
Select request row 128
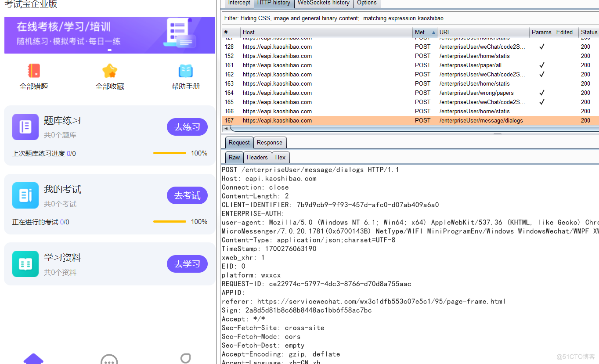pyautogui.click(x=410, y=47)
